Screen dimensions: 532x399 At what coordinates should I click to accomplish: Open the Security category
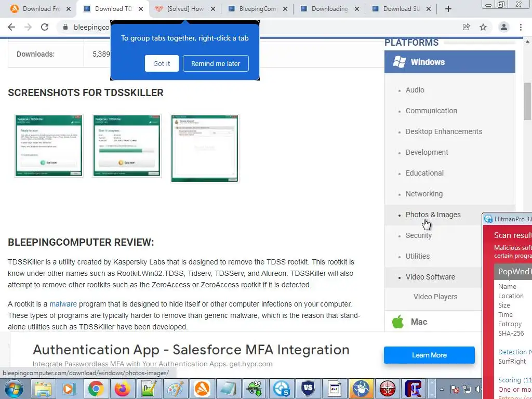(x=419, y=235)
